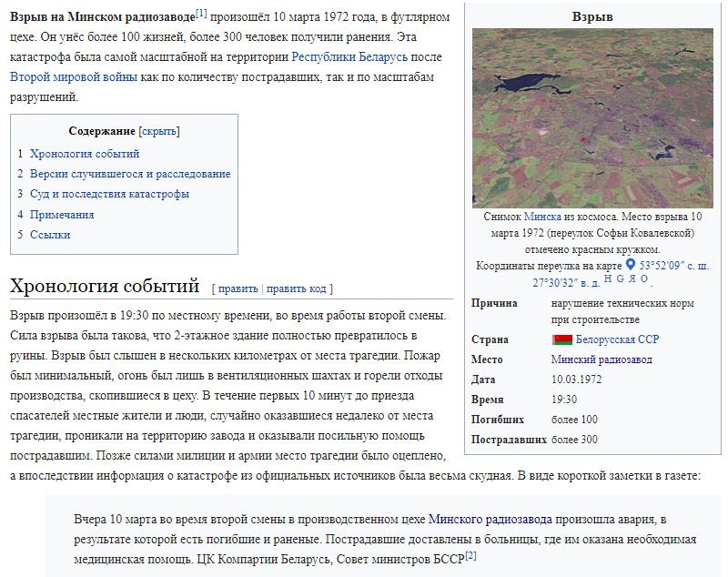Hide the table of contents via скрыть
728x577 pixels.
coord(158,131)
